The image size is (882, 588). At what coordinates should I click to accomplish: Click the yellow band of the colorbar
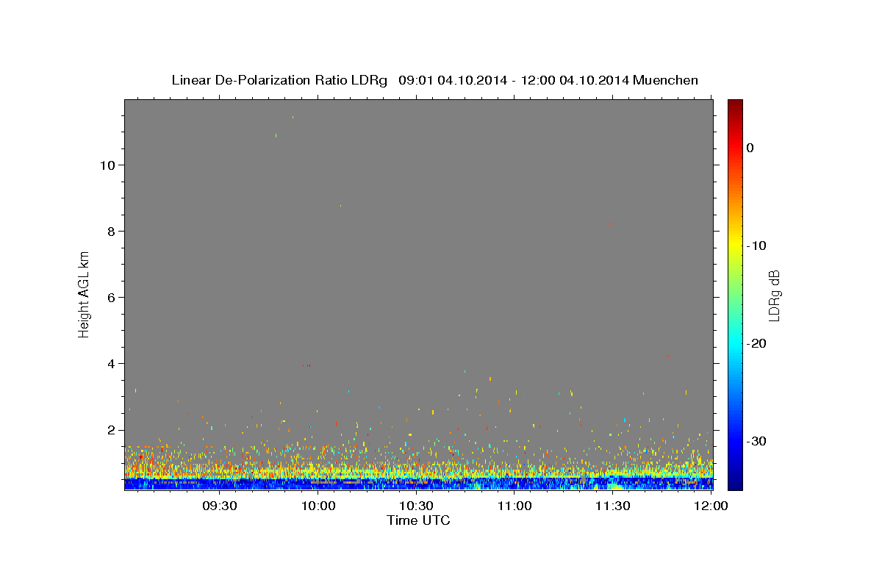(x=735, y=243)
